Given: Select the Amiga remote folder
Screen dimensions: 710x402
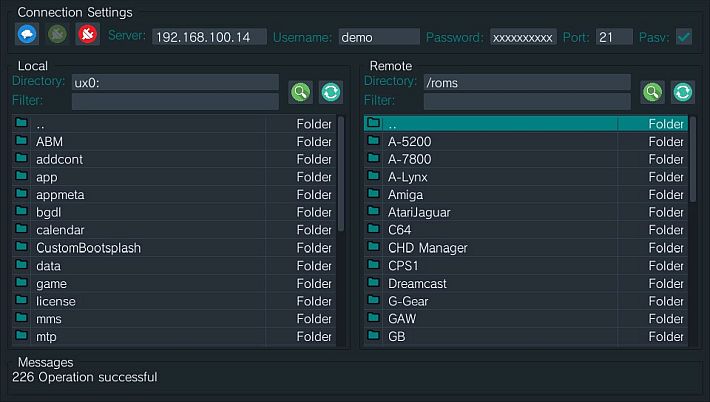Looking at the screenshot, I should tap(526, 194).
